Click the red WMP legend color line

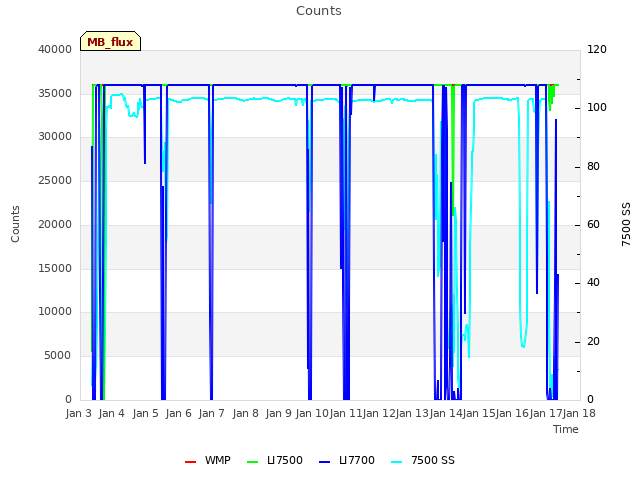tap(191, 462)
